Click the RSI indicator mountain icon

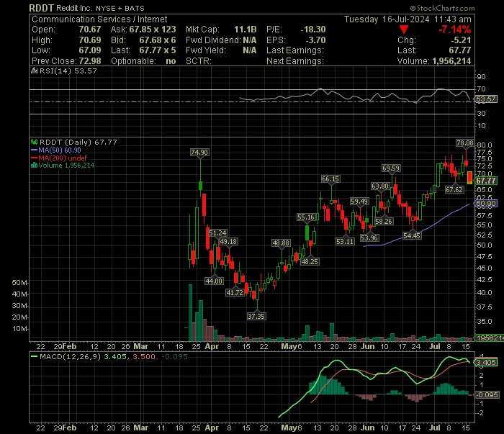[x=34, y=71]
